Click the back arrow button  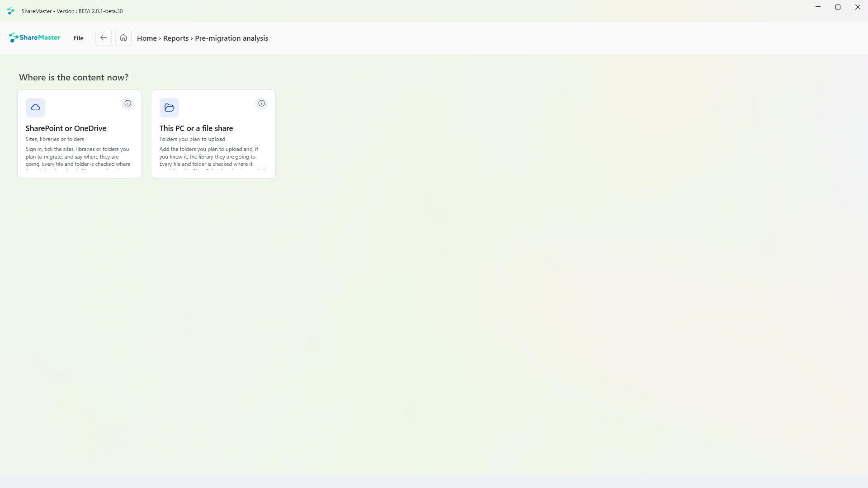103,38
